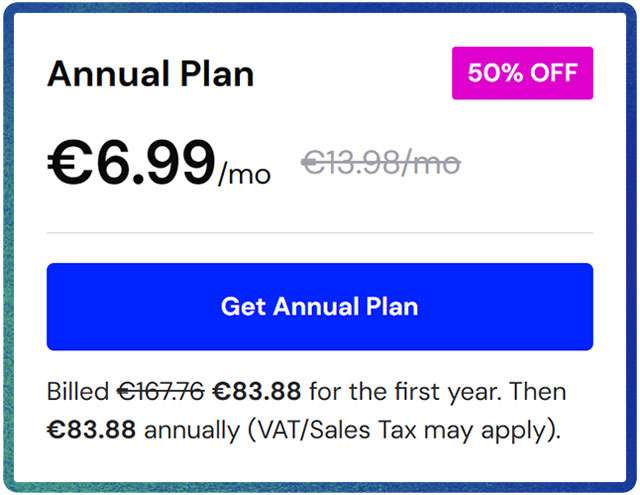This screenshot has width=640, height=495.
Task: Click the large €6.99 price
Action: point(131,162)
